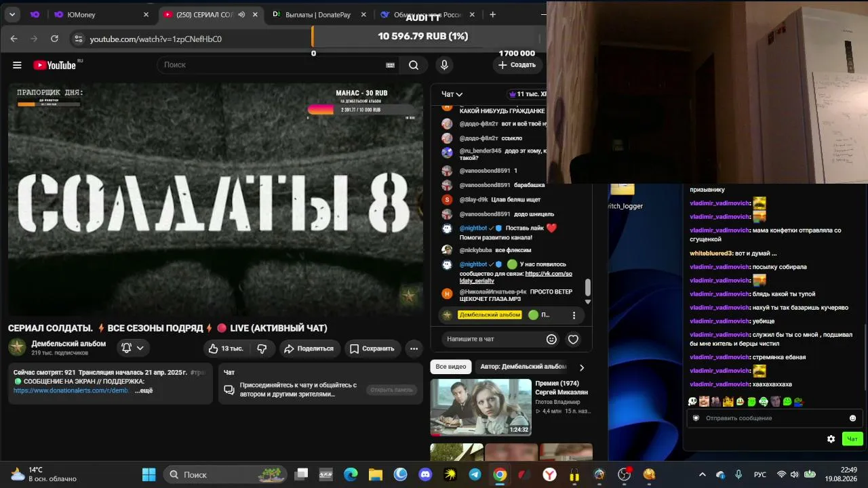Mute the audio on the YouTube tab
The width and height of the screenshot is (868, 488).
(241, 14)
